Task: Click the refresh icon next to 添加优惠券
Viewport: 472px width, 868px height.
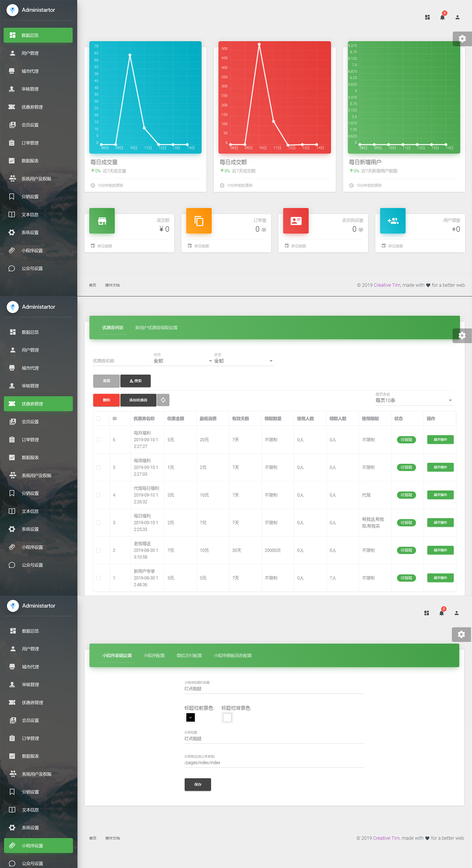Action: coord(163,400)
